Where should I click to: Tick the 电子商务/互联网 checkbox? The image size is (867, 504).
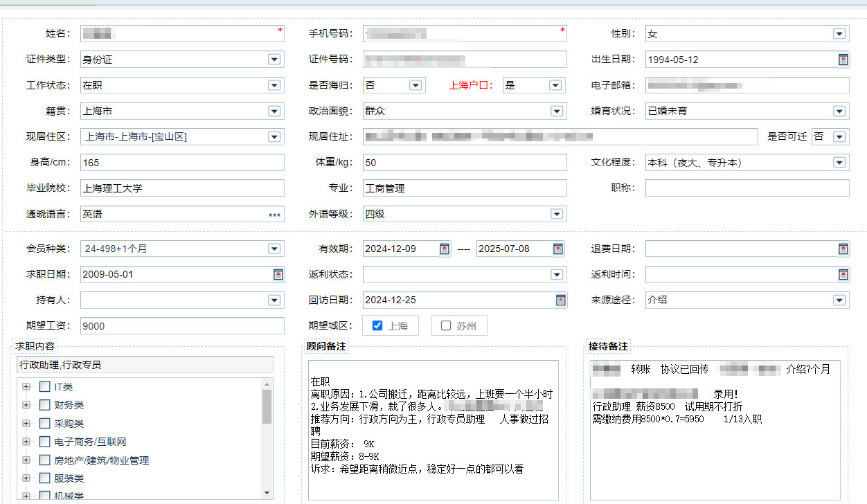coord(44,442)
